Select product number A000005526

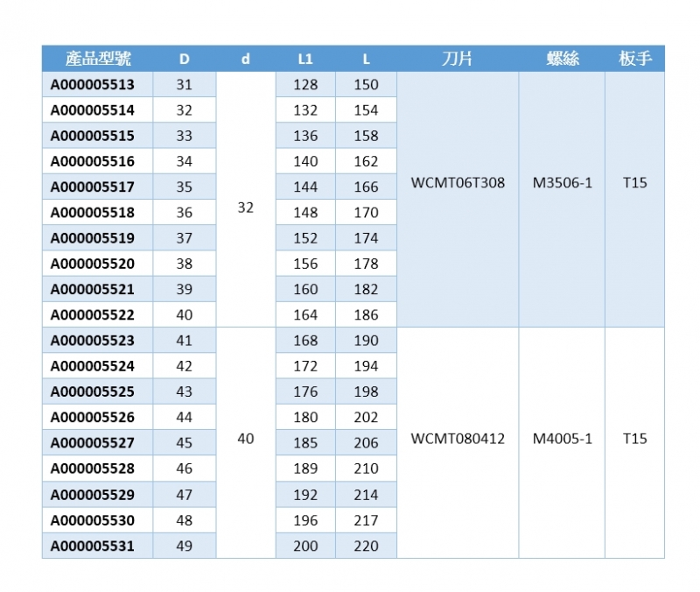pyautogui.click(x=93, y=418)
